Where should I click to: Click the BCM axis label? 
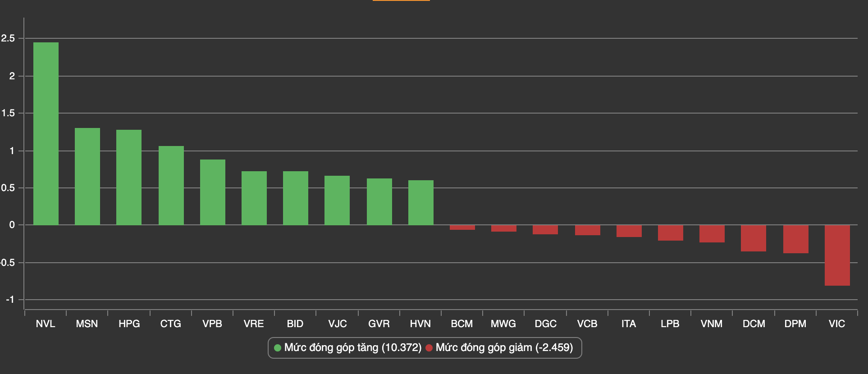coord(462,324)
